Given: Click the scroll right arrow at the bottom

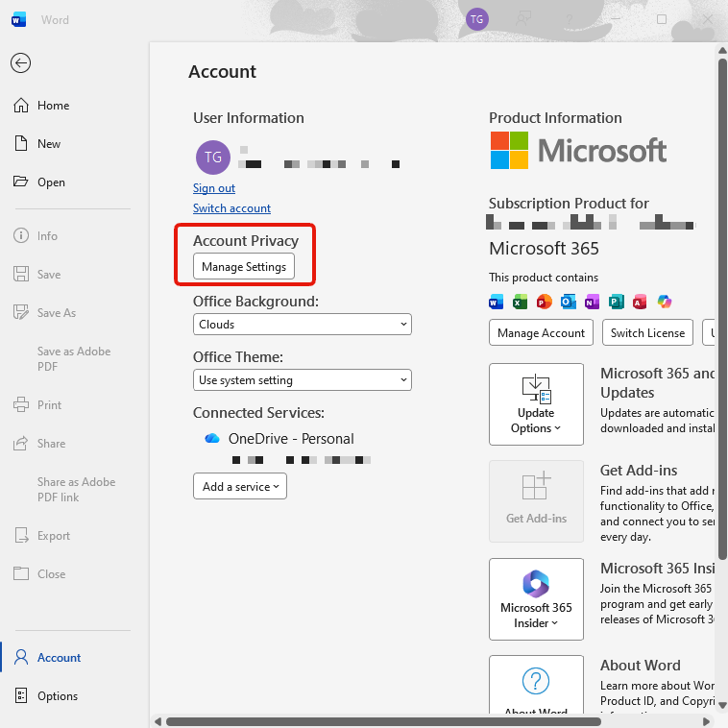Looking at the screenshot, I should click(706, 721).
